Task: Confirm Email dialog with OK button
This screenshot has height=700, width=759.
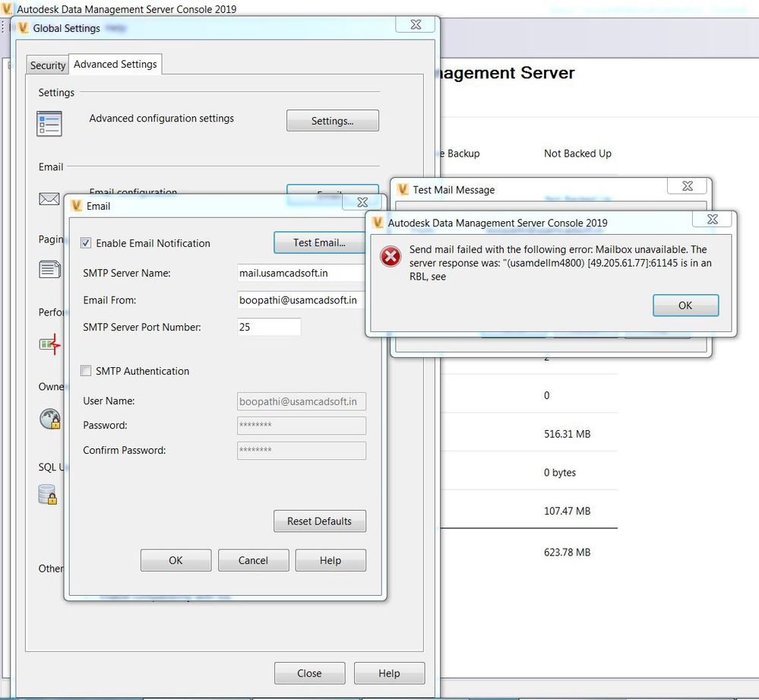Action: pyautogui.click(x=176, y=560)
